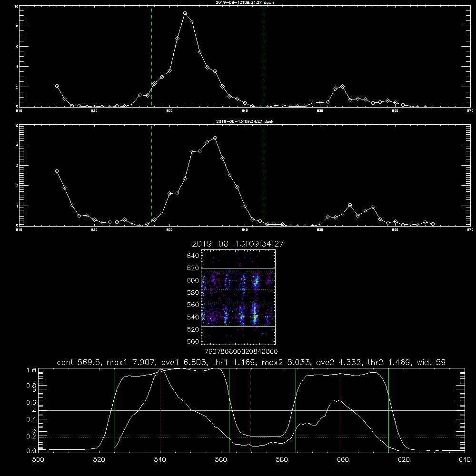Viewport: 476px width, 476px height.
Task: Click the '520' x-axis label of the bottom plot
Action: pyautogui.click(x=99, y=460)
